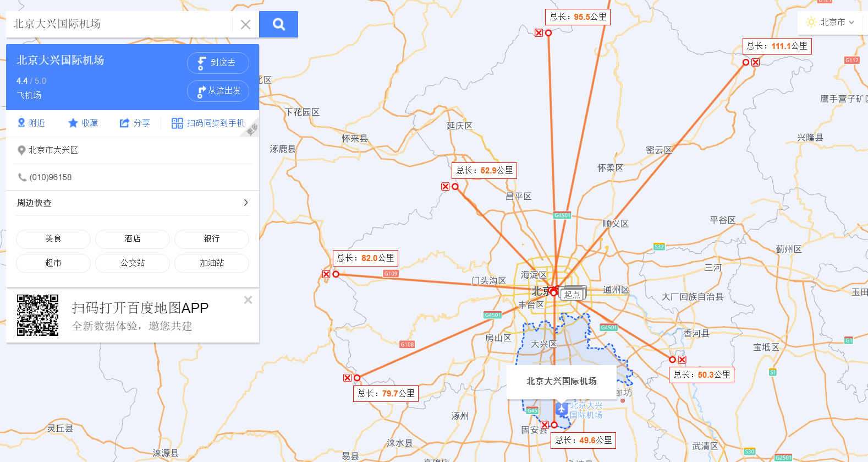Viewport: 868px width, 462px height.
Task: Click the search input field
Action: (x=121, y=24)
